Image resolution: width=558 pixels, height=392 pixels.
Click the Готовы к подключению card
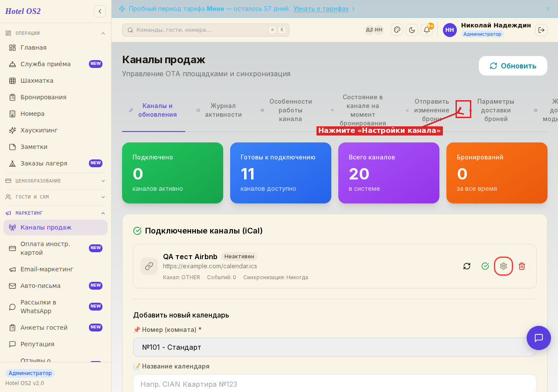(281, 173)
